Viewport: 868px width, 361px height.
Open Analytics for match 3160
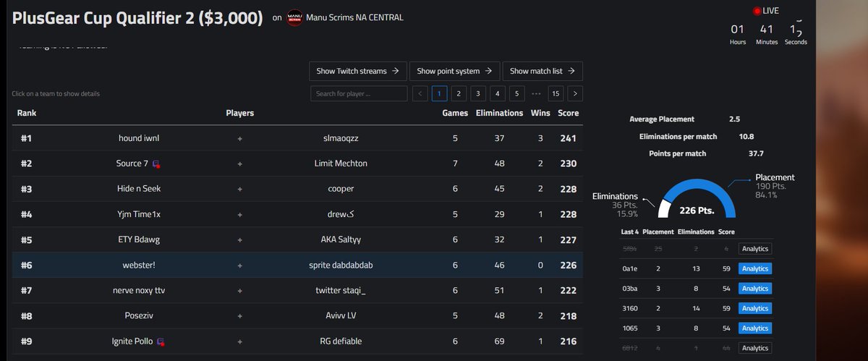(x=755, y=308)
